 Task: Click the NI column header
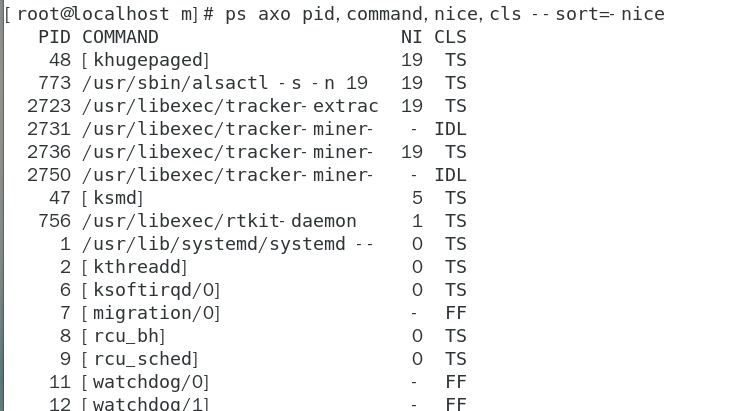[412, 37]
